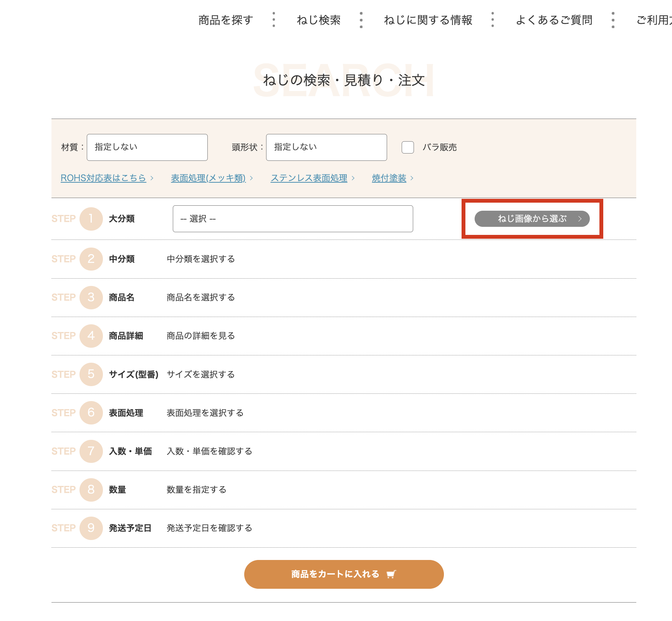Click arrow icon on ねじ画像から選ぶ button
The height and width of the screenshot is (621, 672).
coord(580,219)
